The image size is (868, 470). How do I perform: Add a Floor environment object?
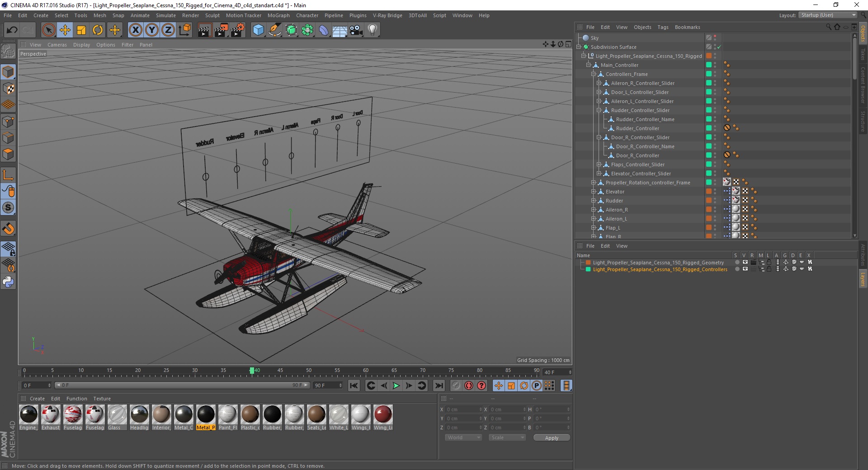coord(340,30)
